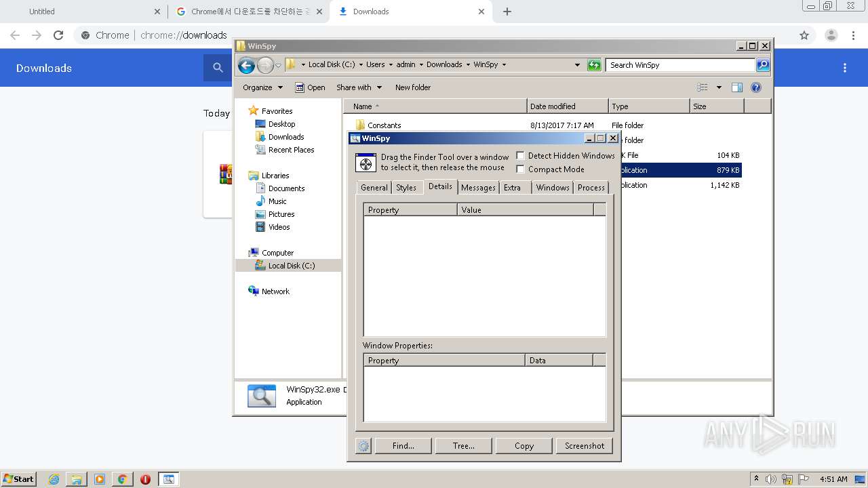Enable Detect Hidden Windows checkbox
Screen dimensions: 868x488
[521, 156]
